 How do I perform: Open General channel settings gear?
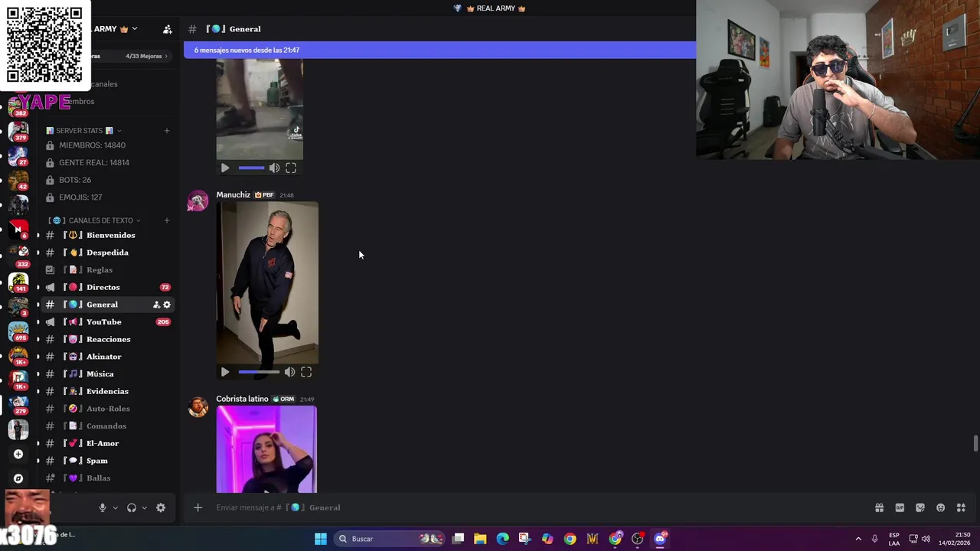(x=167, y=305)
